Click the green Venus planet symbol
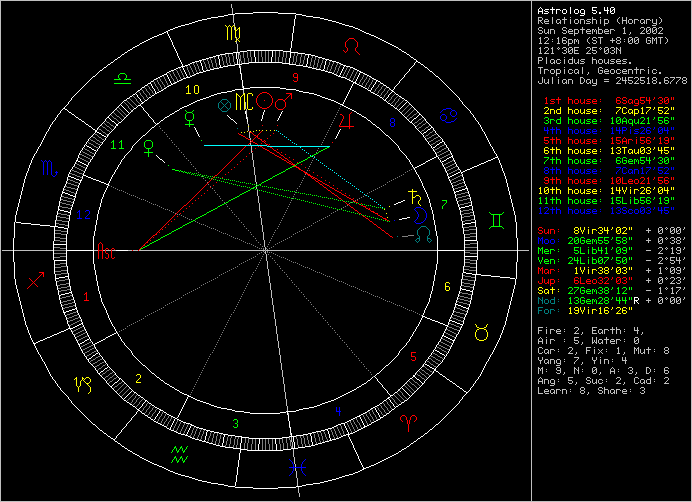Image resolution: width=692 pixels, height=502 pixels. [150, 147]
